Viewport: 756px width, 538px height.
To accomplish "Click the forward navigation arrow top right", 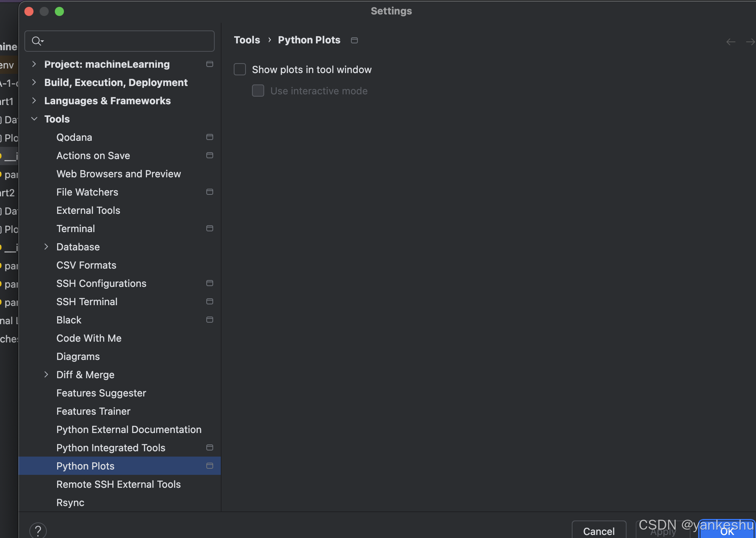I will [x=750, y=42].
